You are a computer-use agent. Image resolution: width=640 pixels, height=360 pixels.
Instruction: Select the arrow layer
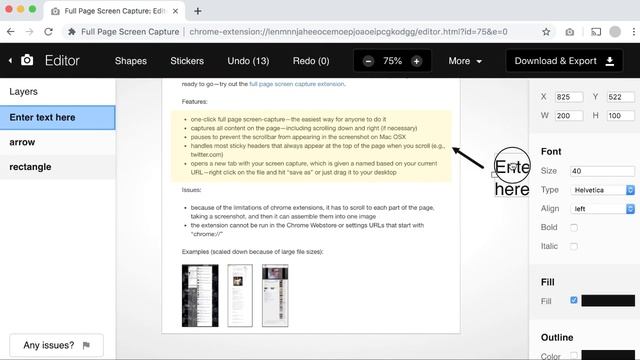58,142
